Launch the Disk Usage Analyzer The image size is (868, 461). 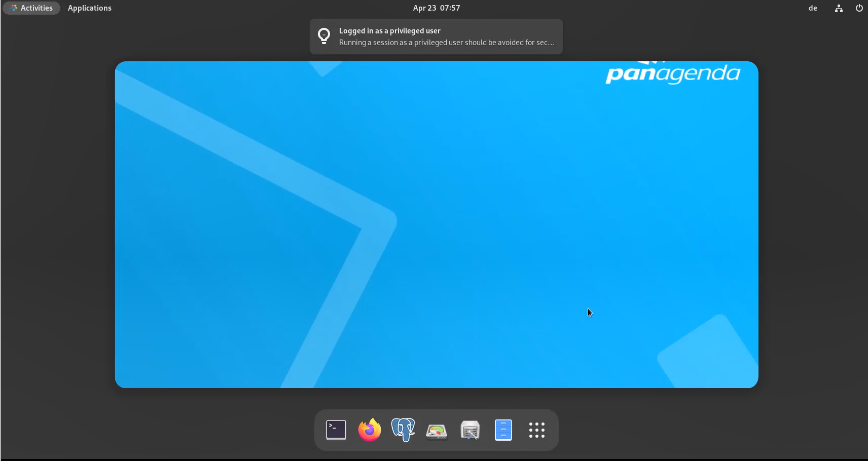coord(437,431)
